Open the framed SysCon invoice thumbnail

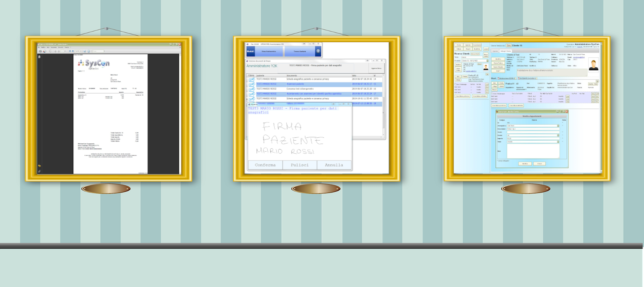109,109
